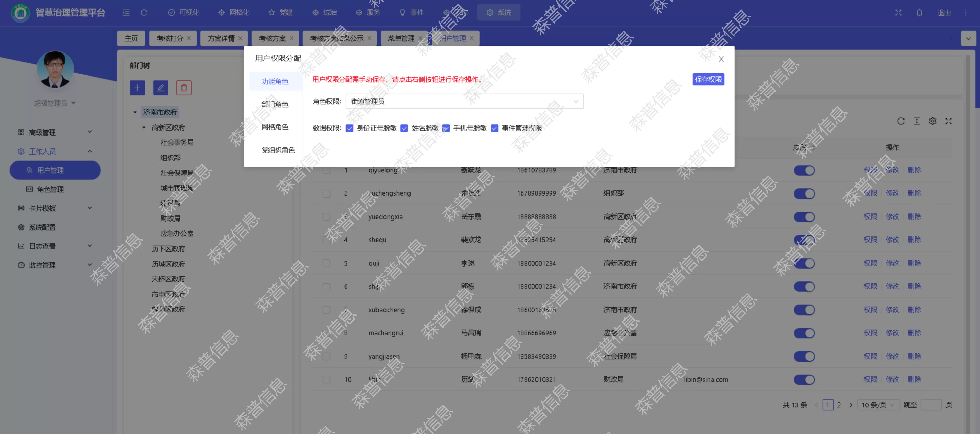Click the user avatar photo
This screenshot has width=980, height=434.
tap(55, 70)
